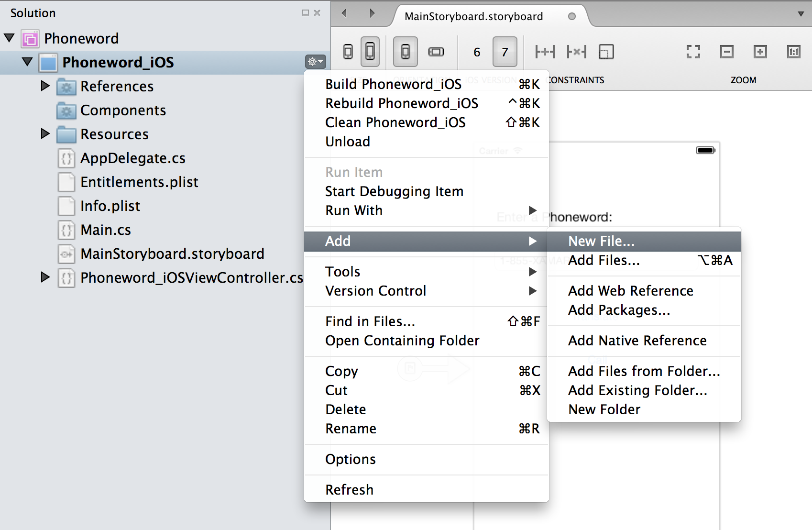This screenshot has height=530, width=812.
Task: Reset zoom to actual size 1:1
Action: coord(793,52)
